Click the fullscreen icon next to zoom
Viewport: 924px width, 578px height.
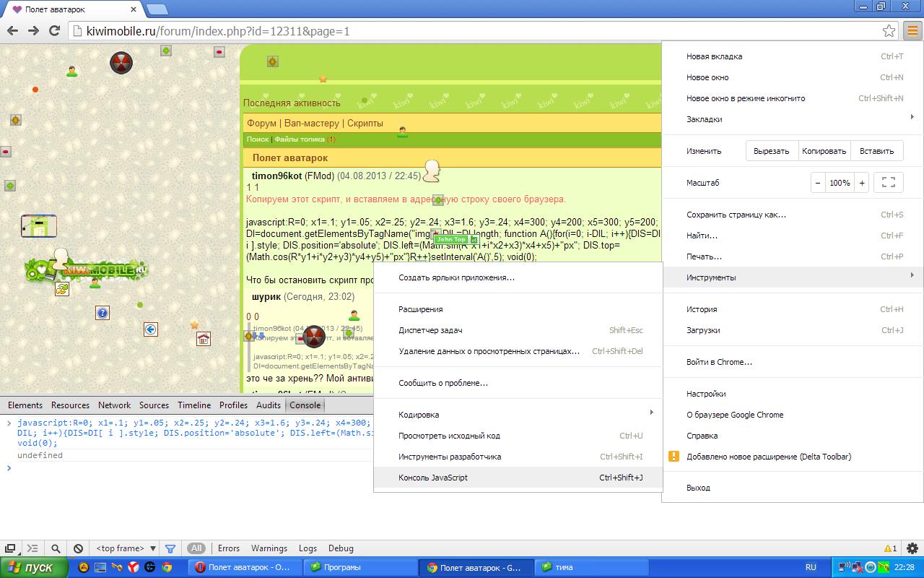pyautogui.click(x=889, y=183)
